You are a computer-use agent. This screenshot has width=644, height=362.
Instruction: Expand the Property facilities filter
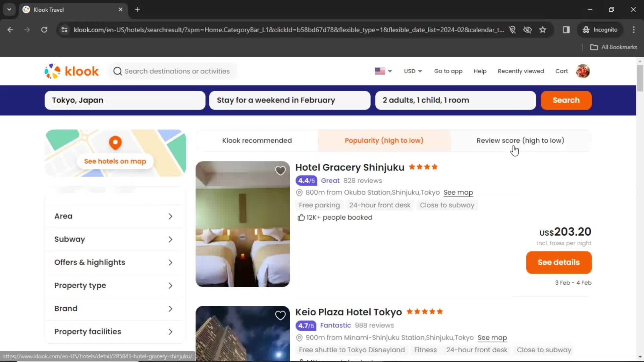(115, 332)
